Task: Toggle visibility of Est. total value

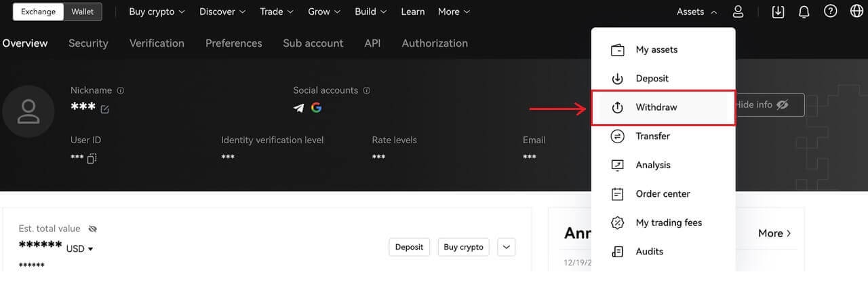Action: point(93,229)
